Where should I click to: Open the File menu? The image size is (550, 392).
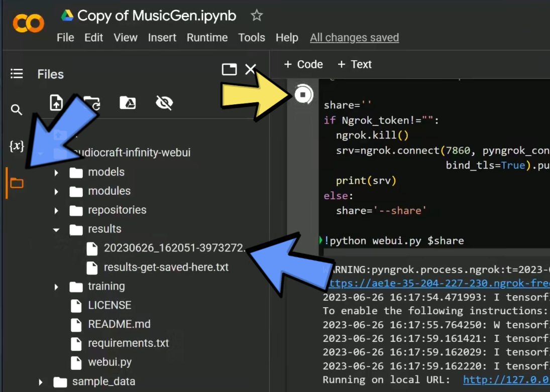tap(65, 38)
